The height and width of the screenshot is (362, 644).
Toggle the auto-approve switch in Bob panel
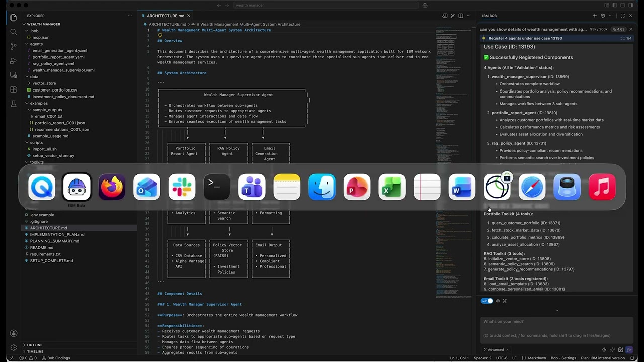tap(487, 301)
